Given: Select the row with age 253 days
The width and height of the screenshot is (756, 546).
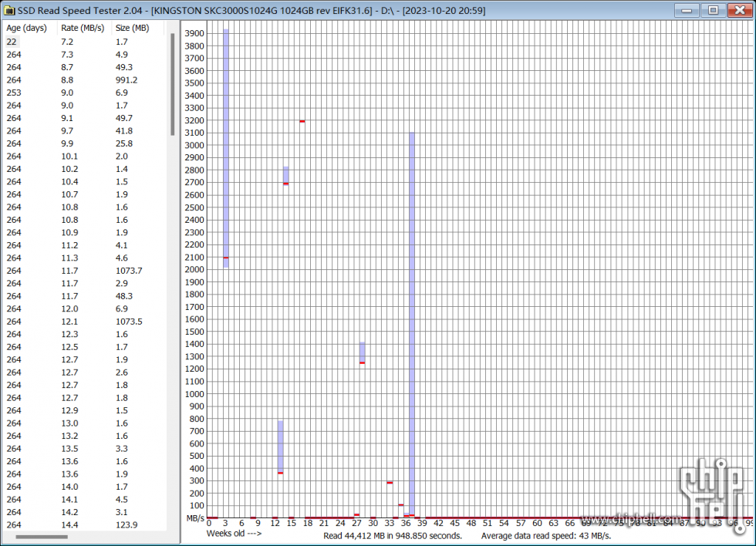Looking at the screenshot, I should [x=84, y=93].
